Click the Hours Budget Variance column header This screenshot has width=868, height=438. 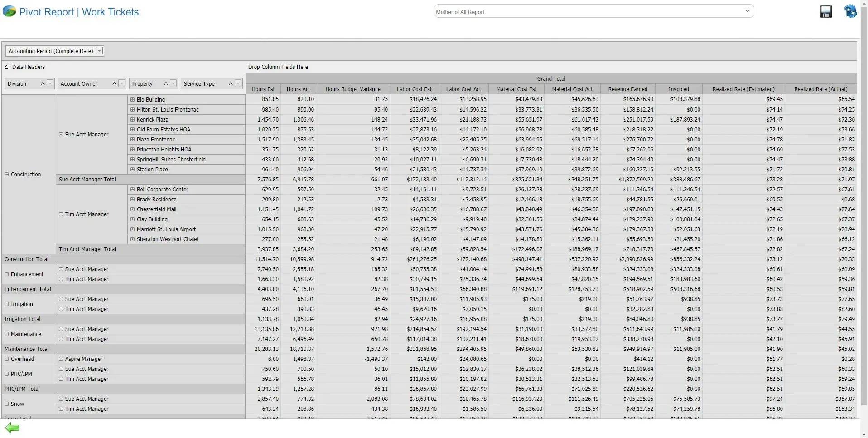tap(352, 89)
